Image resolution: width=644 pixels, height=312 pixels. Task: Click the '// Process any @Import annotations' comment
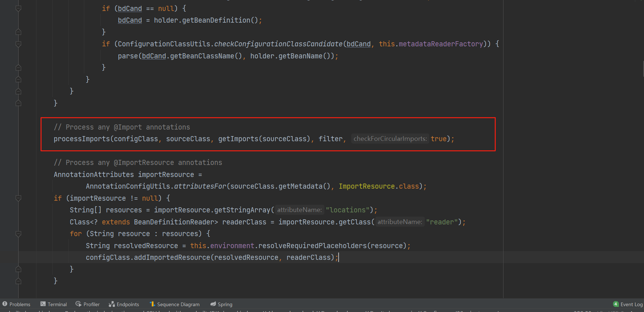(122, 127)
